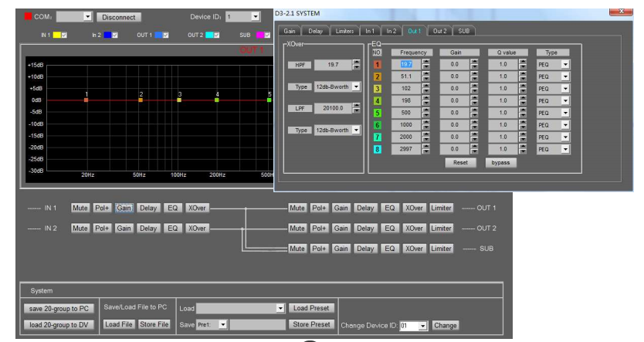Click the LPF frequency value field
Screen dimensions: 644x342
pyautogui.click(x=332, y=109)
